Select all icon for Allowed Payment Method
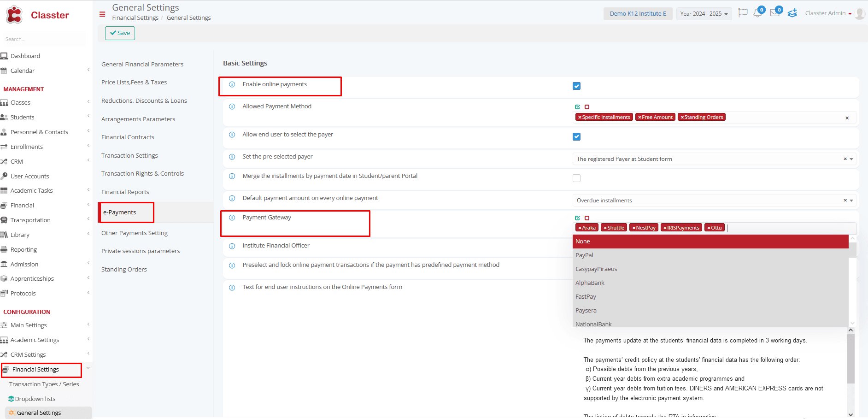 pos(577,107)
